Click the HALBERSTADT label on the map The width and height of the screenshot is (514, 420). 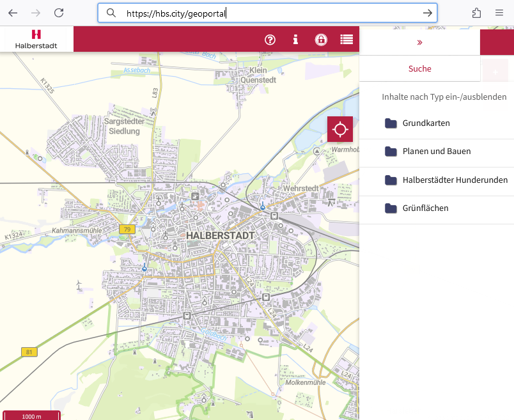221,235
